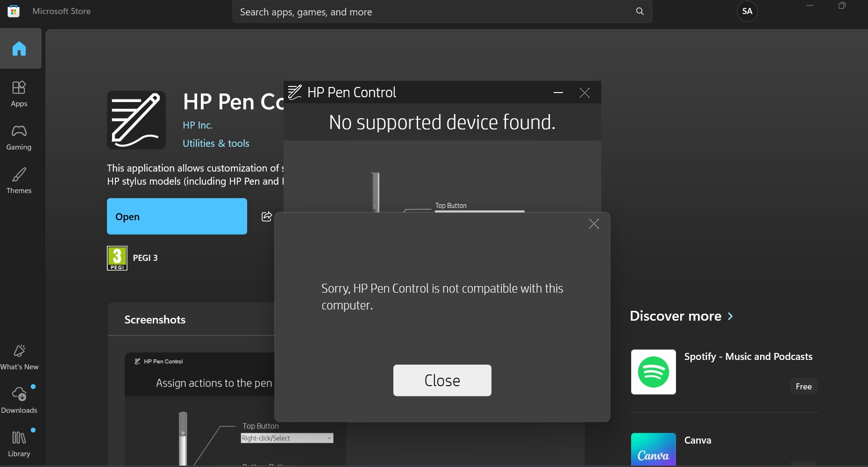Click the Screenshots section heading
The image size is (868, 467).
pyautogui.click(x=155, y=320)
